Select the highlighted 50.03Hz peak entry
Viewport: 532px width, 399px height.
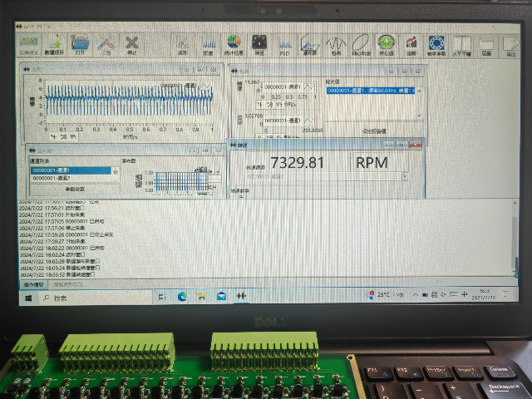(371, 91)
